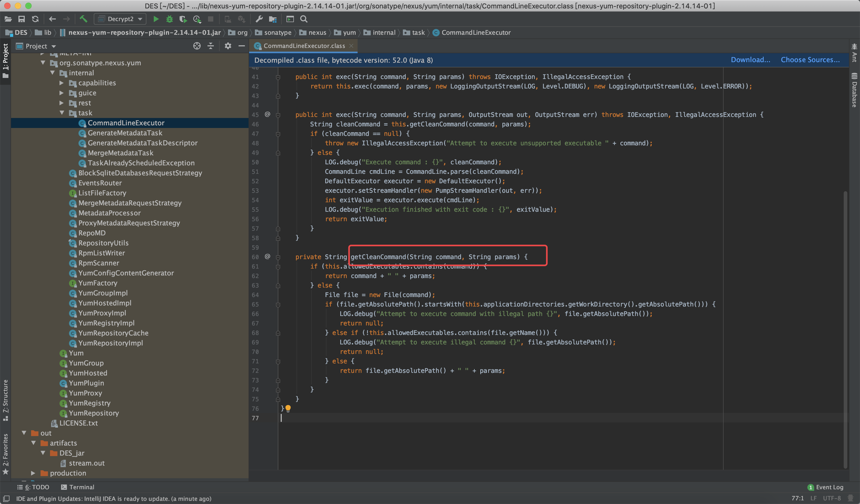Click the editor vertical scrollbar
860x504 pixels.
click(845, 329)
